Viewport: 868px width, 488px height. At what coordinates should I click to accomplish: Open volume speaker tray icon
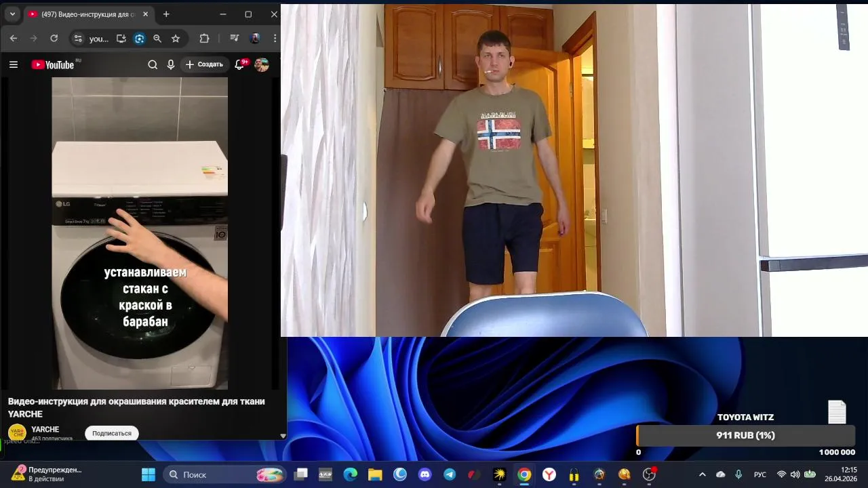(x=795, y=474)
